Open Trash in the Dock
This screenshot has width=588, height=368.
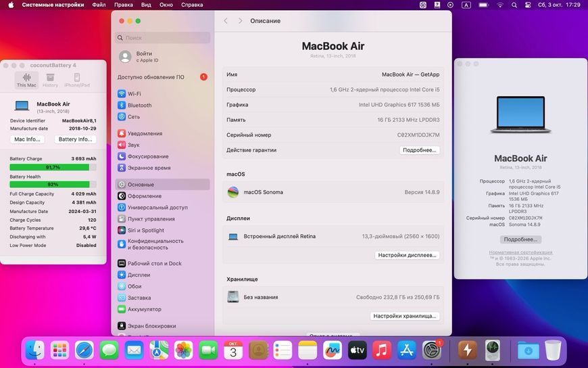click(x=553, y=350)
